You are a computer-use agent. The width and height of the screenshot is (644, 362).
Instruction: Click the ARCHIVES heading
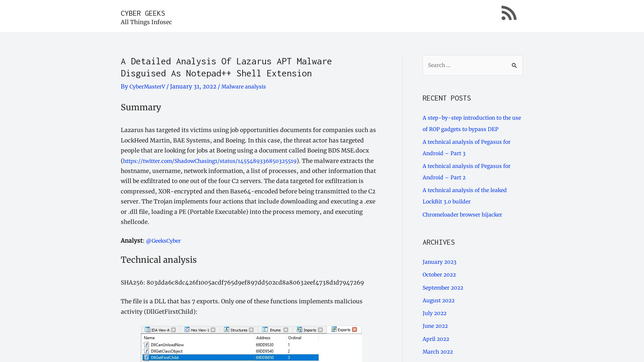point(438,242)
